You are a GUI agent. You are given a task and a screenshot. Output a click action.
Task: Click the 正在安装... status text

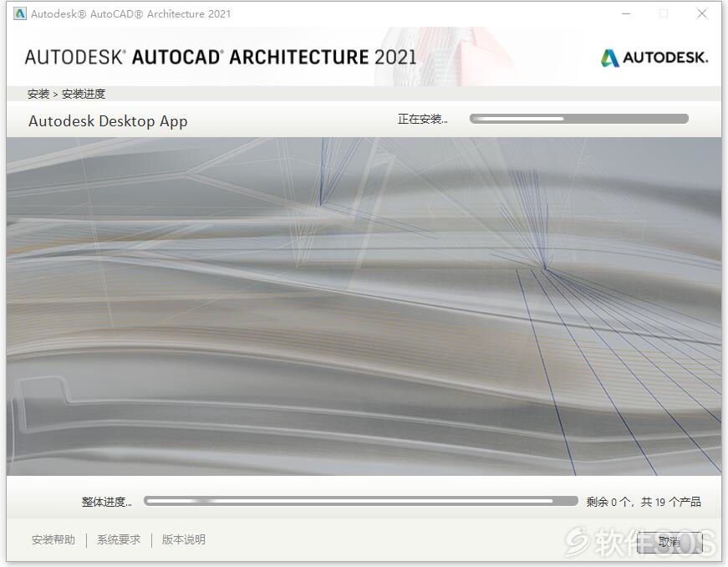(422, 120)
